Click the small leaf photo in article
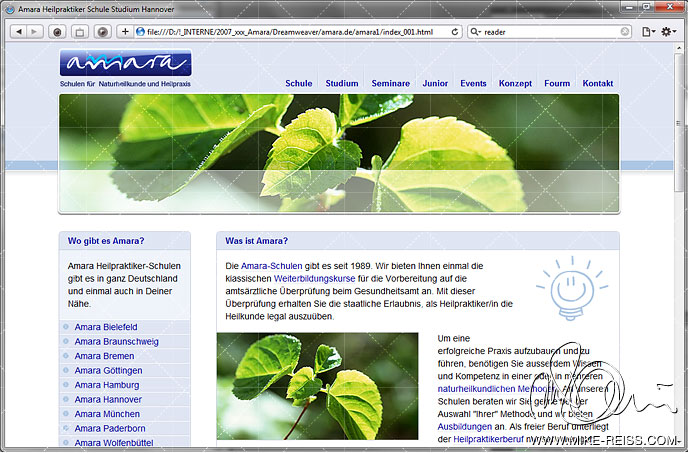This screenshot has width=688, height=453. pos(317,386)
